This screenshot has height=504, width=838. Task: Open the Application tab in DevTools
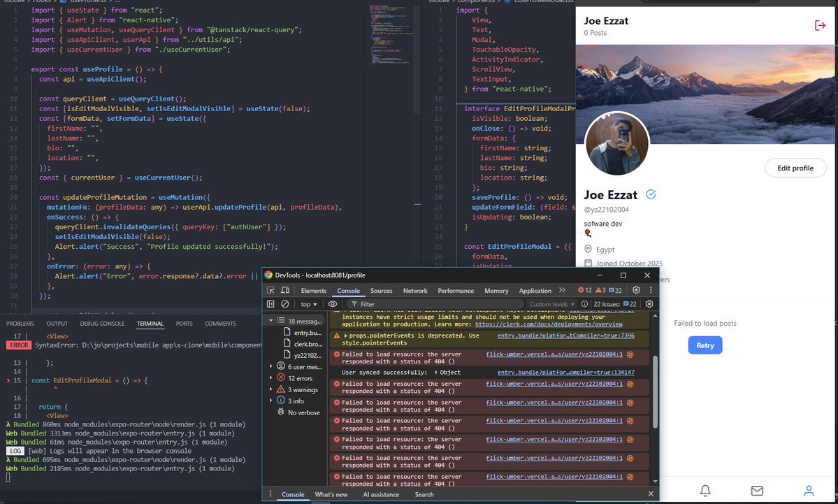pyautogui.click(x=535, y=291)
